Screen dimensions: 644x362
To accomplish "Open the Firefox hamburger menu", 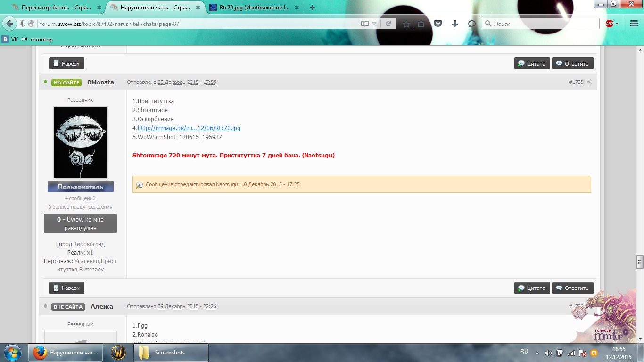I will click(x=633, y=24).
